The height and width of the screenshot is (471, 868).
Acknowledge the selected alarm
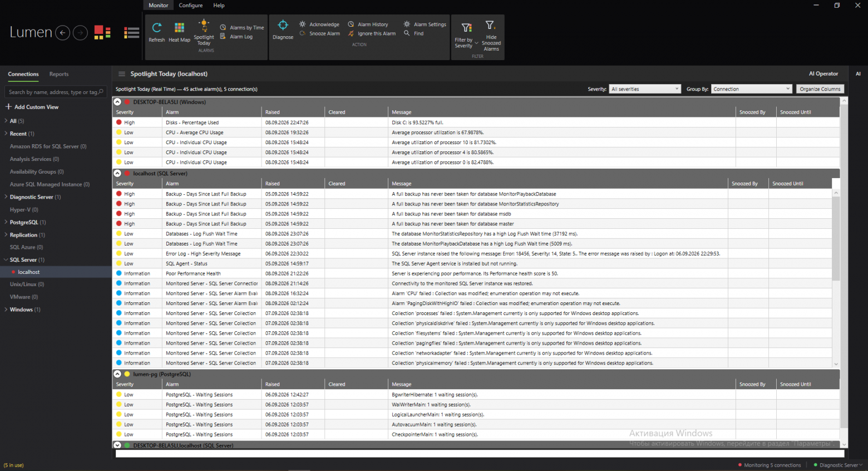319,24
